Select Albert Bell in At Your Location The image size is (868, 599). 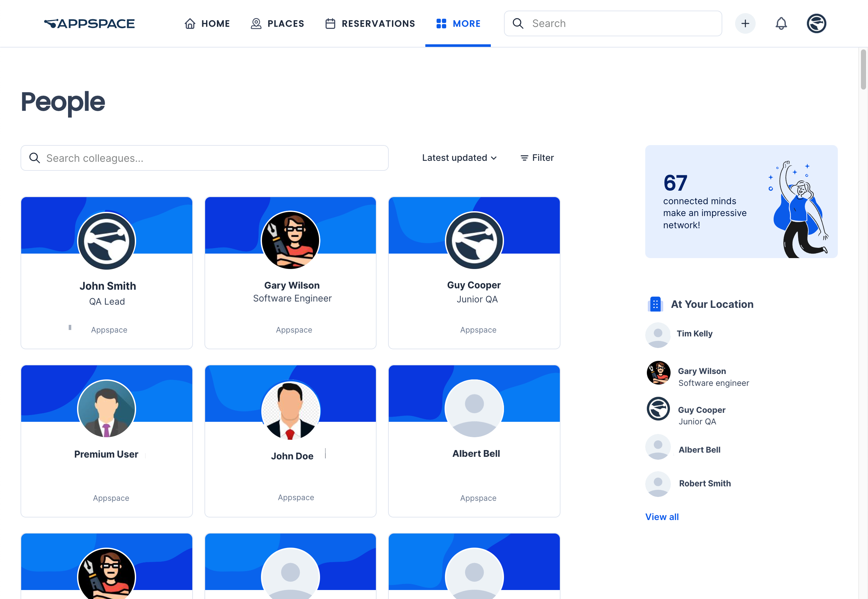(699, 450)
